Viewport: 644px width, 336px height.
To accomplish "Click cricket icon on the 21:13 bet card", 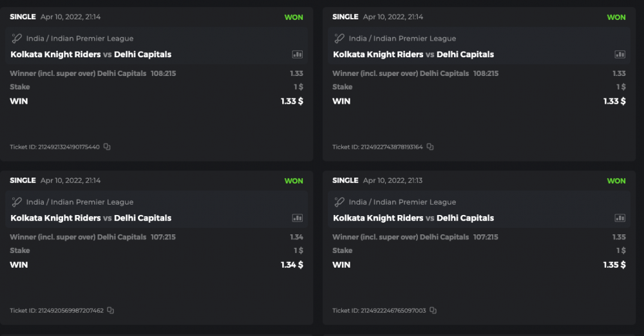I will point(339,202).
